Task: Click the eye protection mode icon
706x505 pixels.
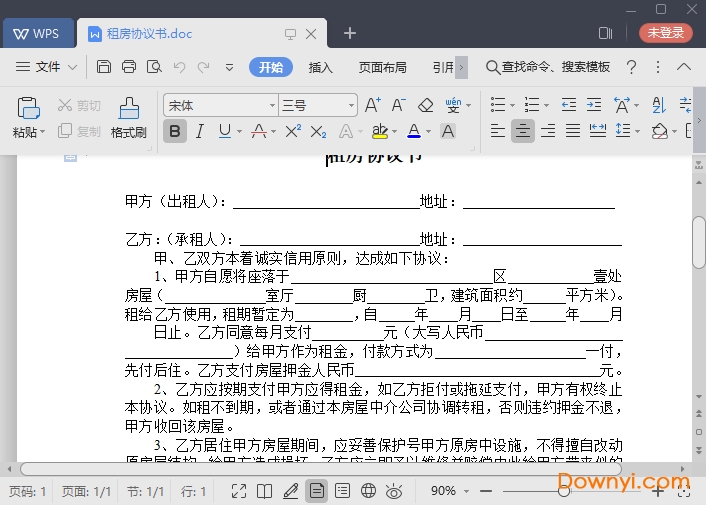Action: tap(394, 491)
